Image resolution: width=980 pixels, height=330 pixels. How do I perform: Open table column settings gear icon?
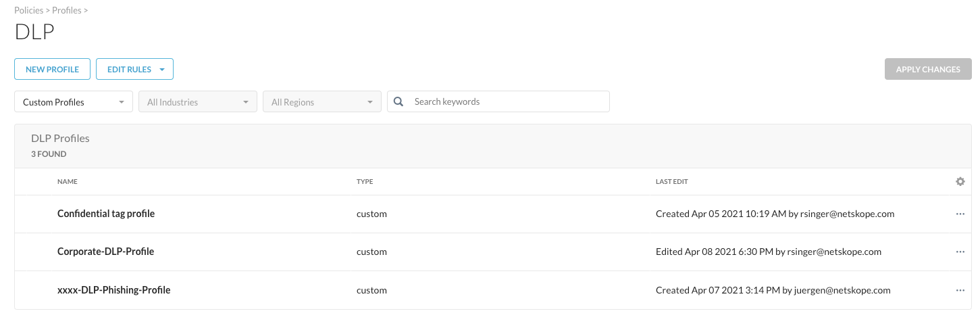coord(960,181)
